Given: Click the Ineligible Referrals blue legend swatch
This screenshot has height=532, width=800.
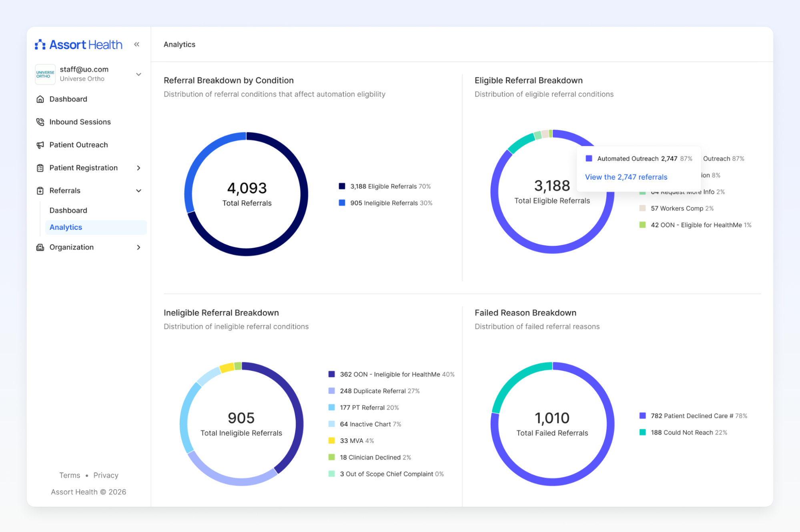Looking at the screenshot, I should pos(342,203).
